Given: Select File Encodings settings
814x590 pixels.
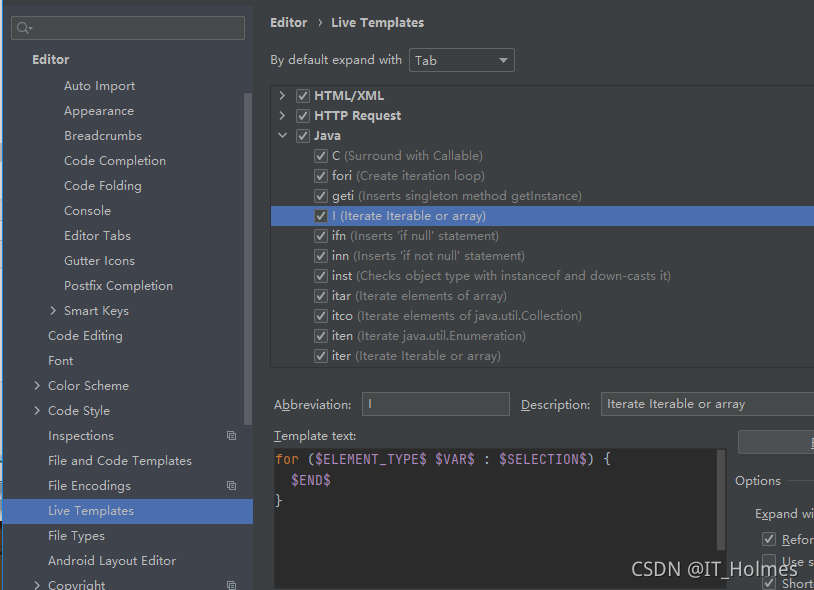Looking at the screenshot, I should coord(89,486).
